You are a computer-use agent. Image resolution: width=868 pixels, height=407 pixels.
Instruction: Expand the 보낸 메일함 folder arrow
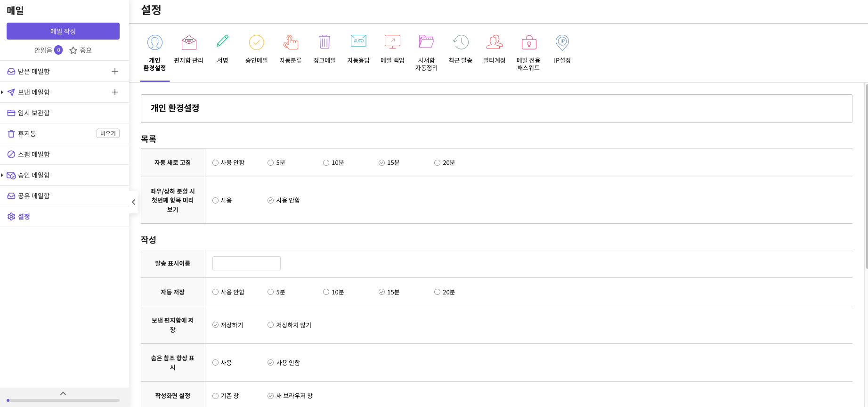click(x=2, y=92)
